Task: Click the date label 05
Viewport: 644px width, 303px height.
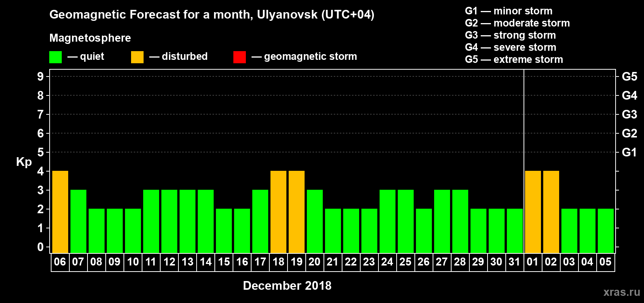Action: (605, 262)
